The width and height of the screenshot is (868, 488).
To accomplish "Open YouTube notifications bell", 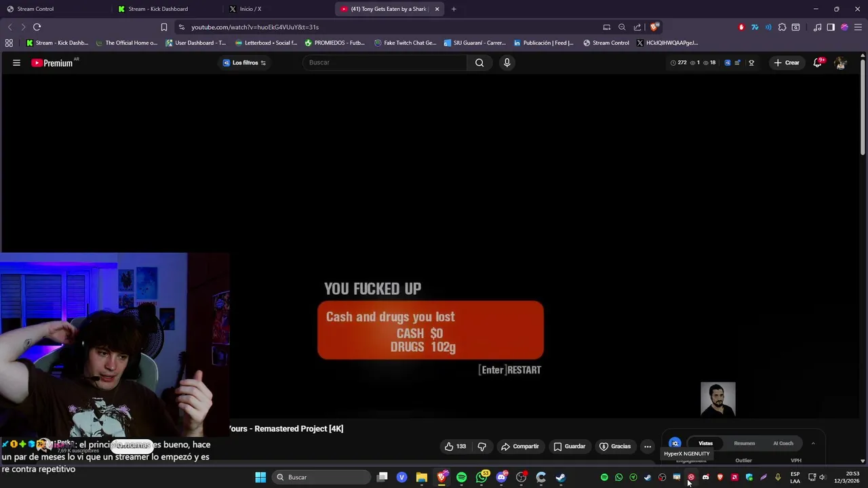I will click(x=818, y=62).
